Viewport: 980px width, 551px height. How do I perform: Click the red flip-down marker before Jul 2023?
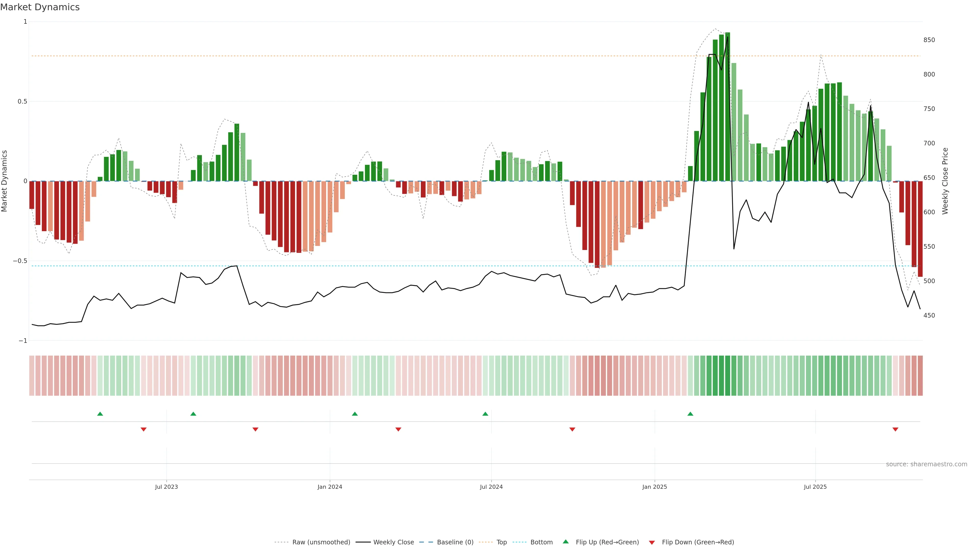[143, 429]
